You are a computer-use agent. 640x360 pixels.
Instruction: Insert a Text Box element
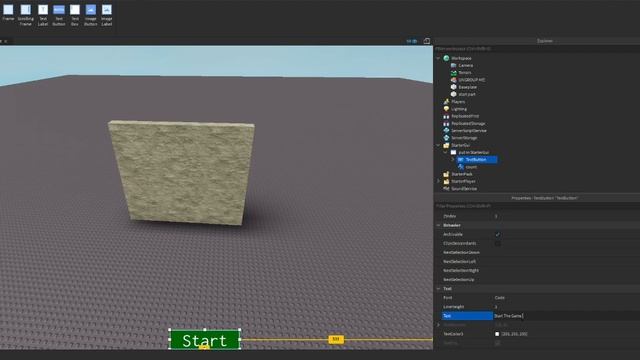[x=75, y=15]
